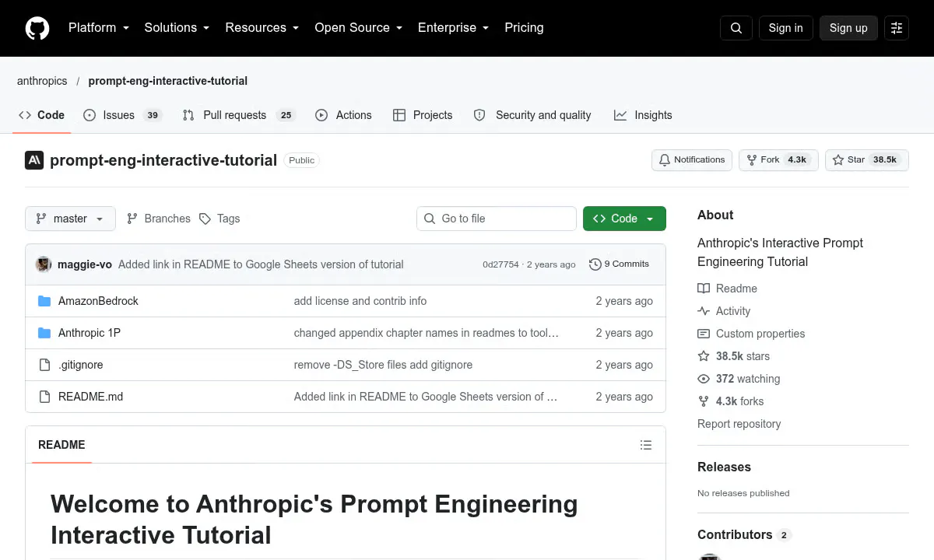Click the pulse icon next to Activity
Viewport: 934px width, 560px height.
(x=704, y=311)
